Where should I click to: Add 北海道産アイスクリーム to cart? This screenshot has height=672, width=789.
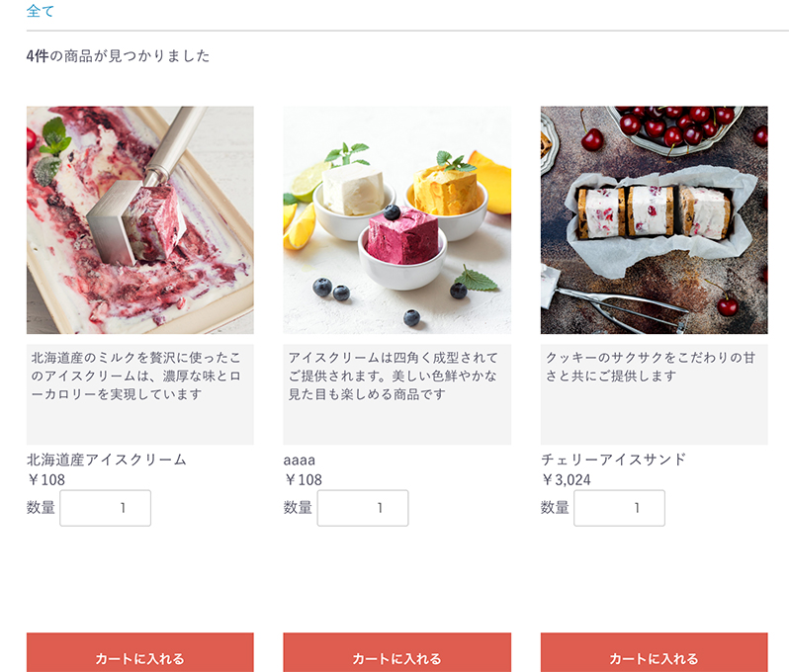point(139,653)
